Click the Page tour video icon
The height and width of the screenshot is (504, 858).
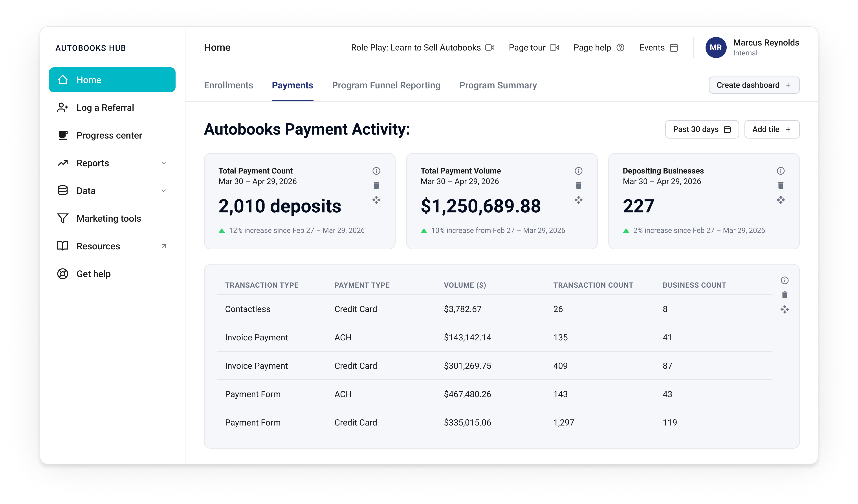click(x=554, y=48)
